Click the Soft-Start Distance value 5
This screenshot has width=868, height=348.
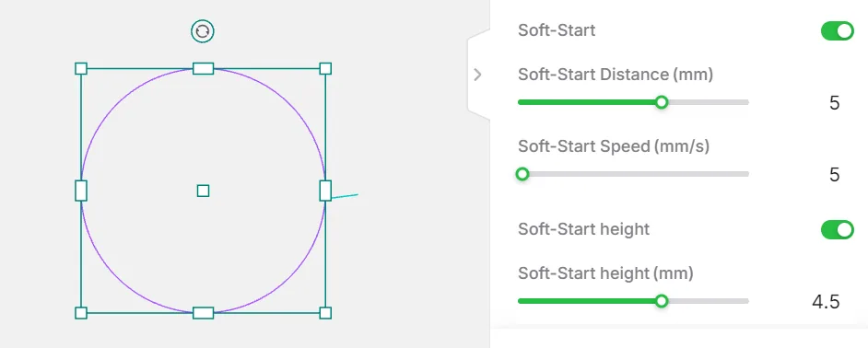(834, 103)
